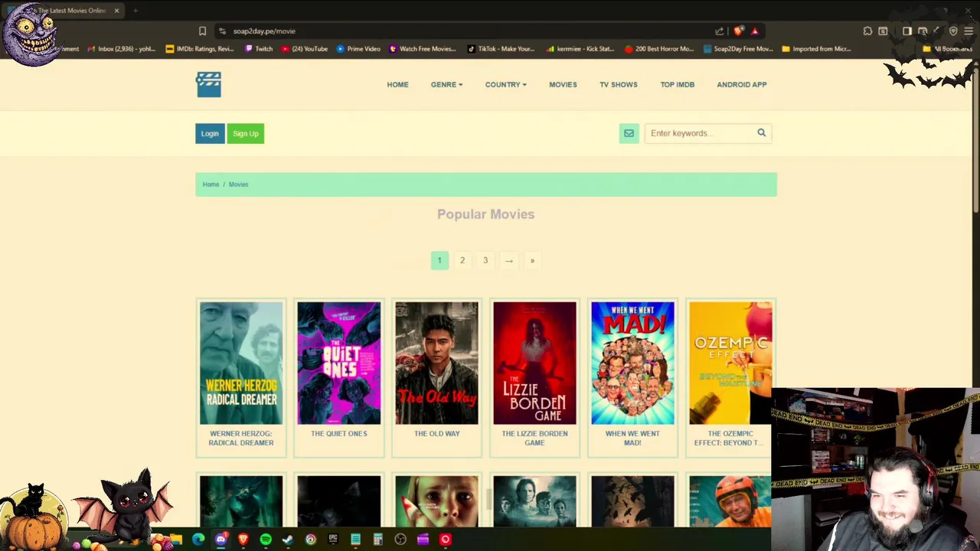Image resolution: width=980 pixels, height=551 pixels.
Task: Open Calculator from taskbar
Action: tap(377, 540)
